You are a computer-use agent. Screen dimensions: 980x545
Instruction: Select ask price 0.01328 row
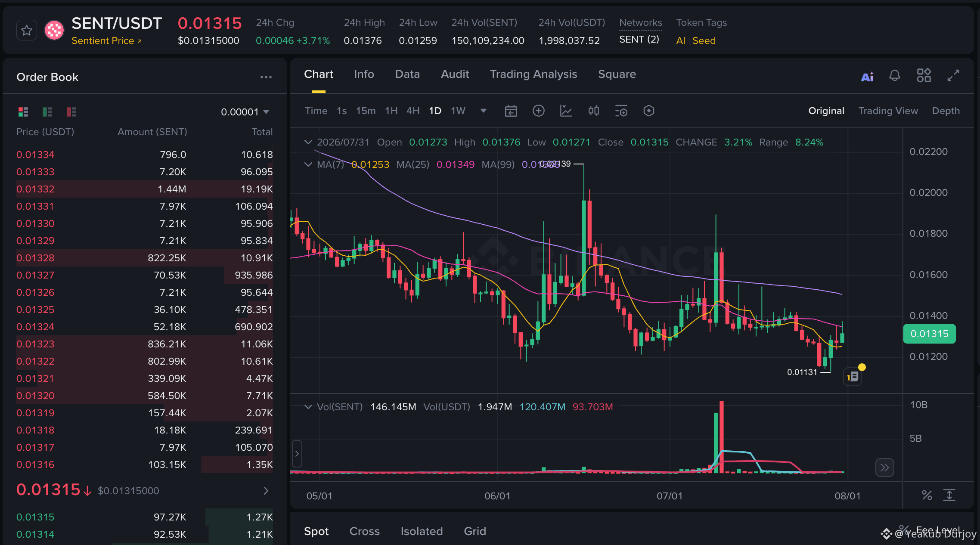tap(145, 258)
